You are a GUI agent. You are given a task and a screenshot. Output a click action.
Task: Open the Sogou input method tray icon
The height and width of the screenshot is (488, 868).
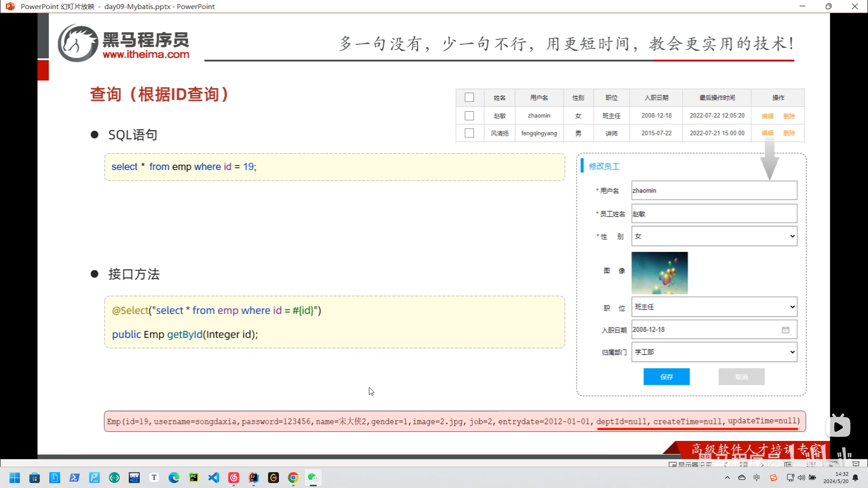(774, 478)
